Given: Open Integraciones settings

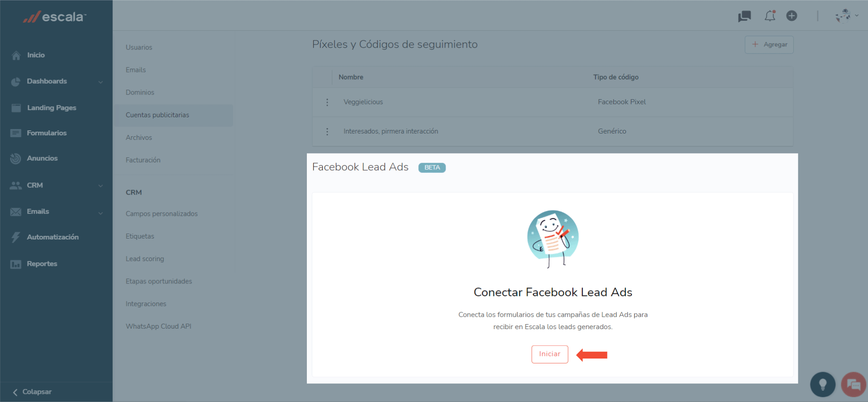Looking at the screenshot, I should tap(145, 304).
